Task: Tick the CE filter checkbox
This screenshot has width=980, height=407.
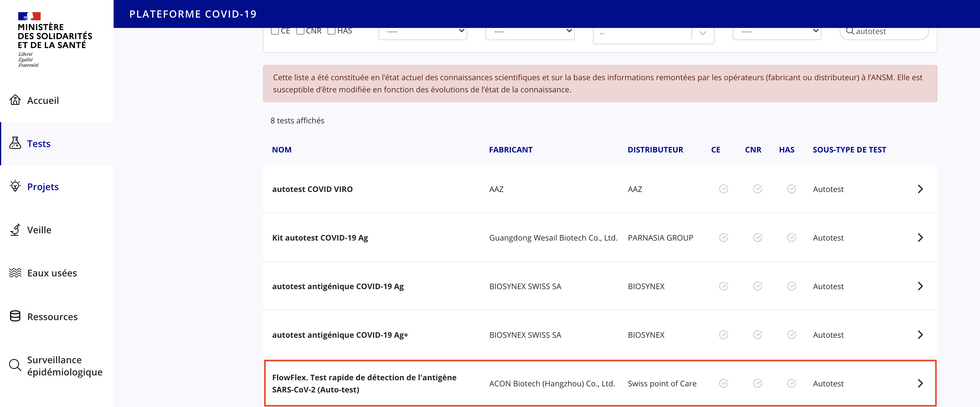Action: 275,31
